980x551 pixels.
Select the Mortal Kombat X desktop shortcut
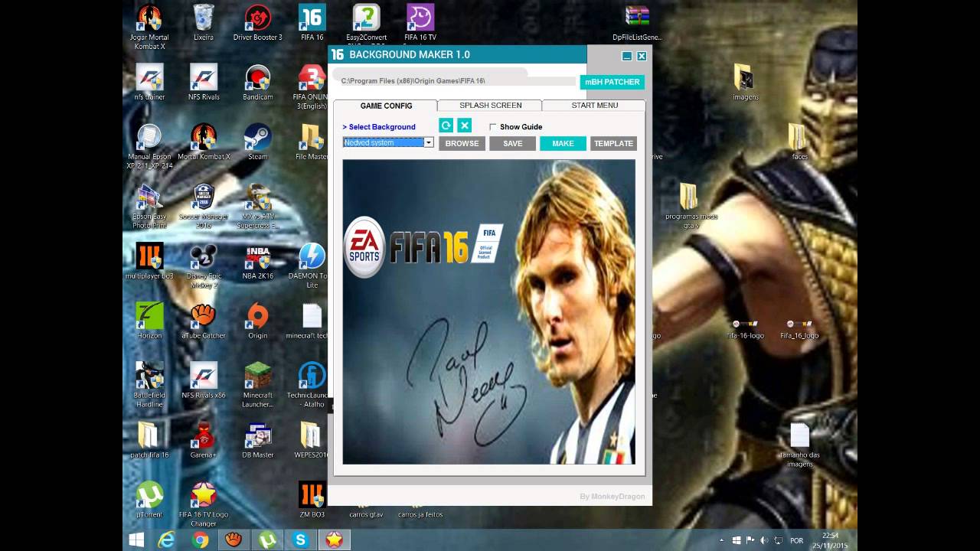tap(204, 142)
